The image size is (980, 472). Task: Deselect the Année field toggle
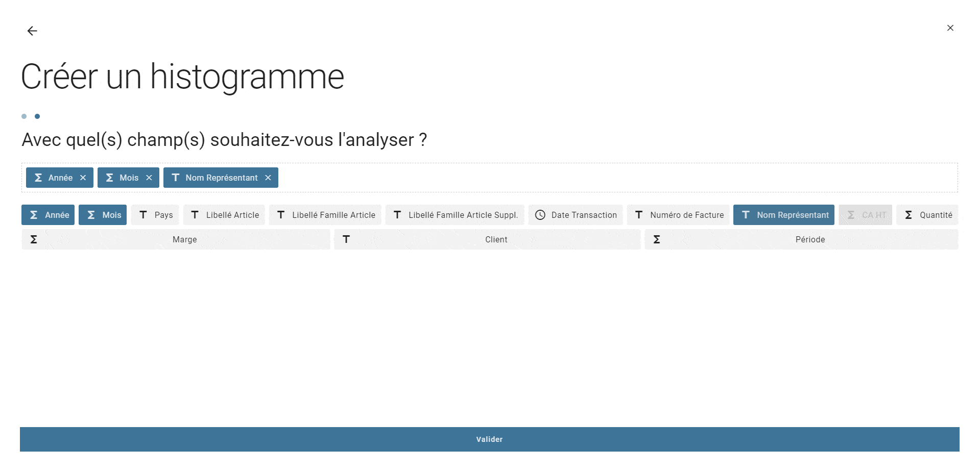tap(48, 215)
